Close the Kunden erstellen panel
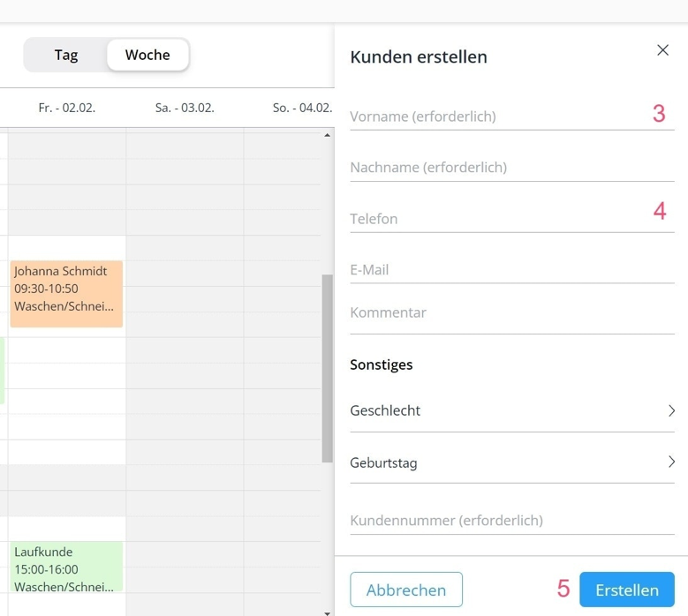The image size is (688, 616). 662,50
